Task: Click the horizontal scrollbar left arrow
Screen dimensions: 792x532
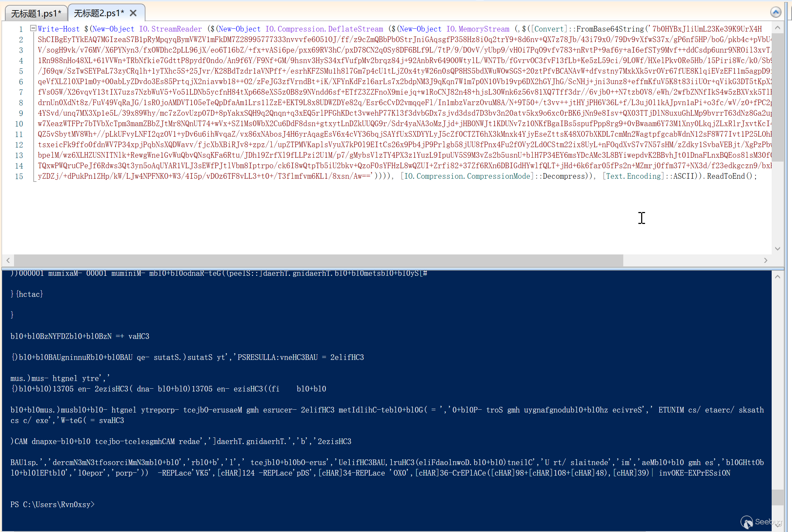Action: coord(8,260)
